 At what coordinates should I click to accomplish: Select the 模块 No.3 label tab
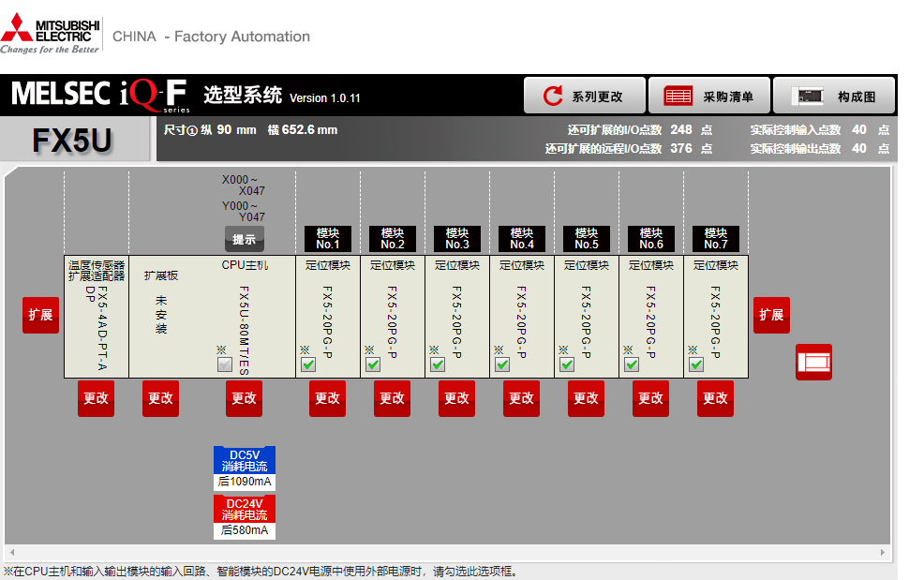[x=456, y=239]
